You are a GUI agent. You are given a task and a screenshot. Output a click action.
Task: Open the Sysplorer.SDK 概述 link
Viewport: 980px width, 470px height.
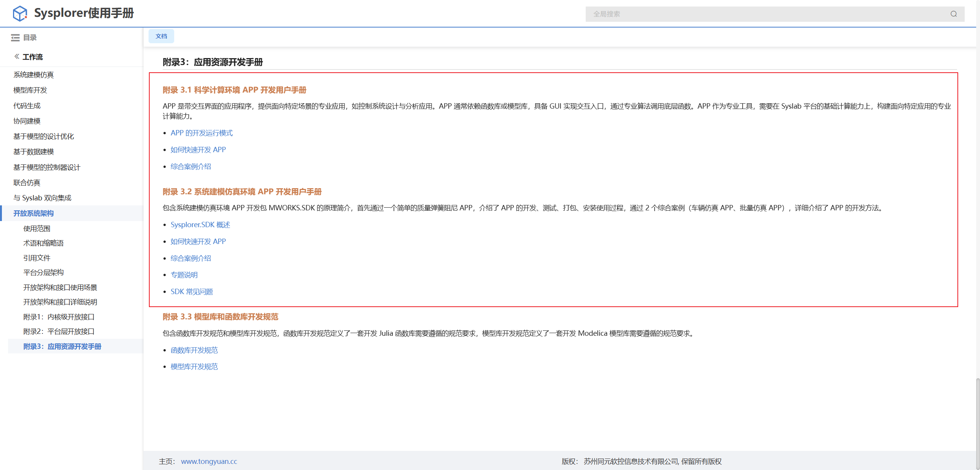pyautogui.click(x=200, y=225)
